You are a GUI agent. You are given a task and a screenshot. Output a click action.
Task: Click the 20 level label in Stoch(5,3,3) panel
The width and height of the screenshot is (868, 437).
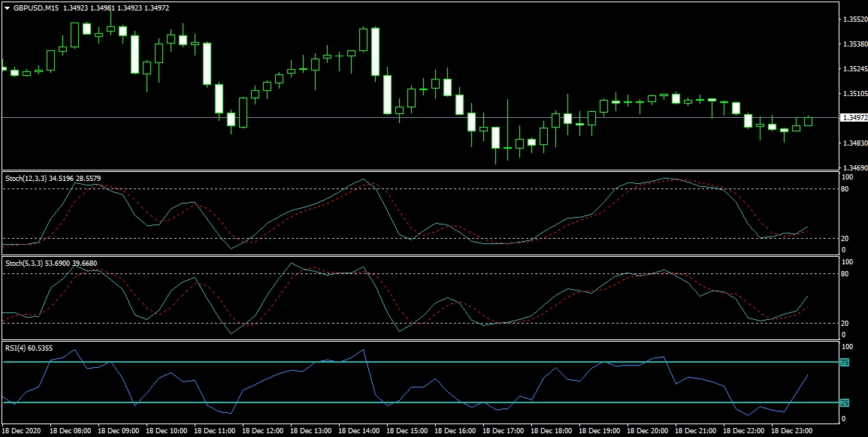coord(845,324)
